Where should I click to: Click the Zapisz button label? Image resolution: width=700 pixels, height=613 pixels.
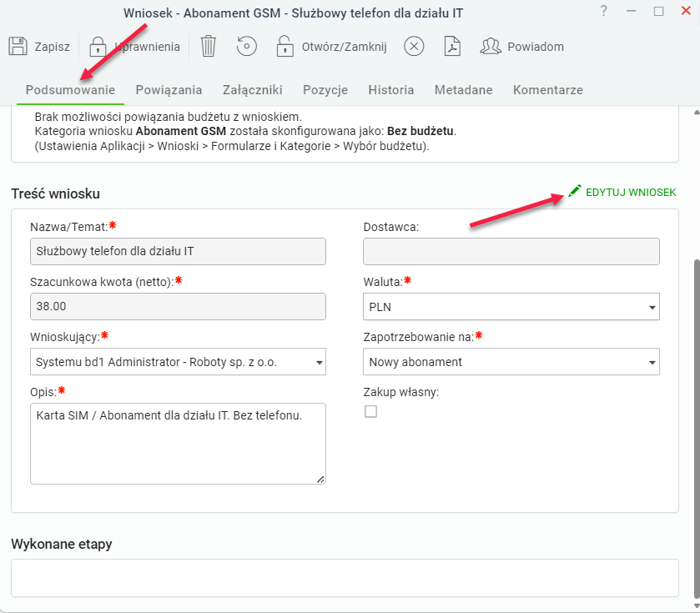click(x=53, y=47)
